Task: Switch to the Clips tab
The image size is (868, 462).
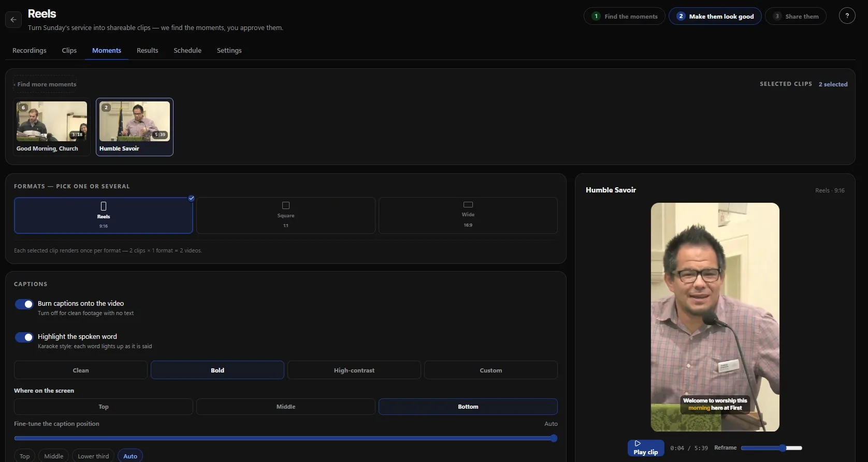Action: pyautogui.click(x=69, y=50)
